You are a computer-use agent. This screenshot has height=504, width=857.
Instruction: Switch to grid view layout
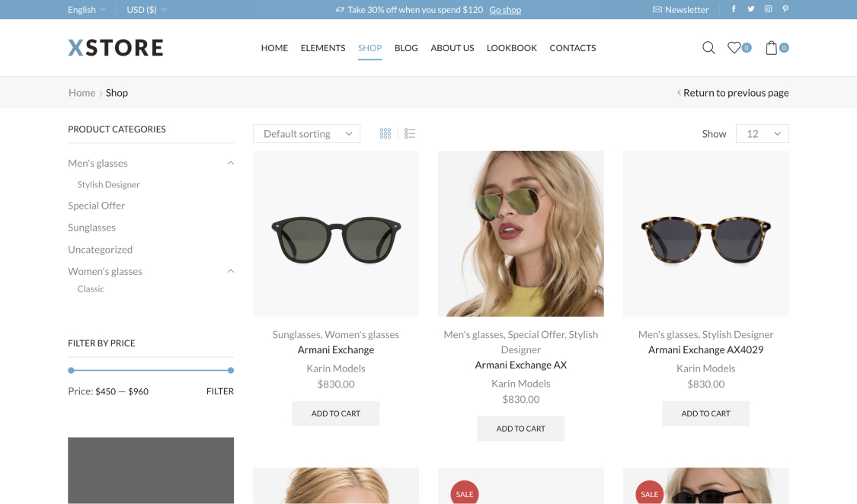(x=385, y=134)
